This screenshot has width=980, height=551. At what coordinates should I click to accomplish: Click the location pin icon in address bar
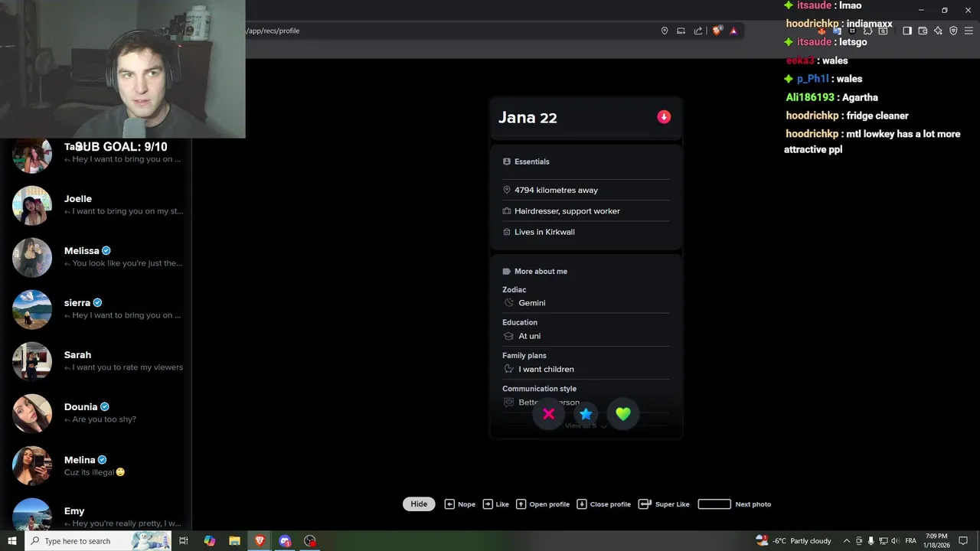665,31
